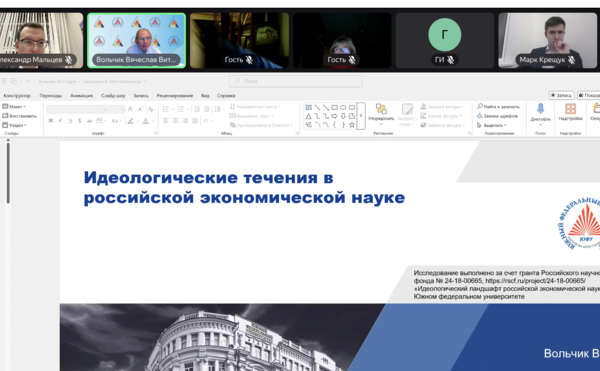The width and height of the screenshot is (600, 371).
Task: Switch to the Переходы tab
Action: click(51, 96)
